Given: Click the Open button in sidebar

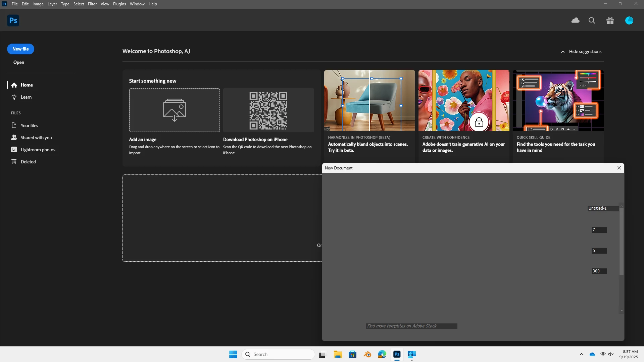Looking at the screenshot, I should [x=19, y=62].
